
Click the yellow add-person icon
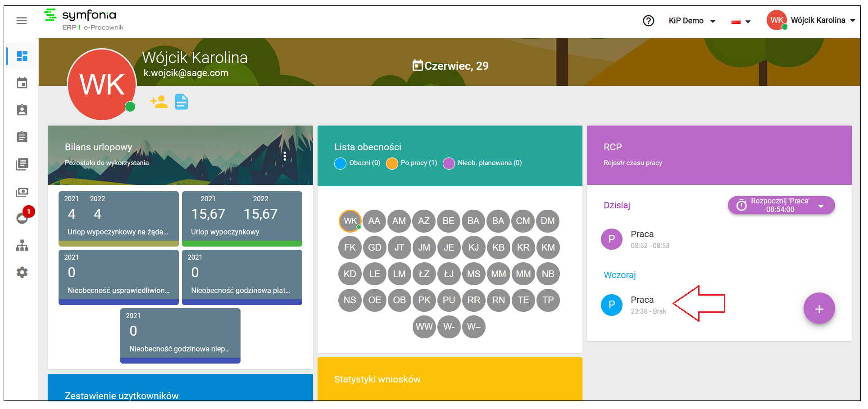[x=159, y=102]
